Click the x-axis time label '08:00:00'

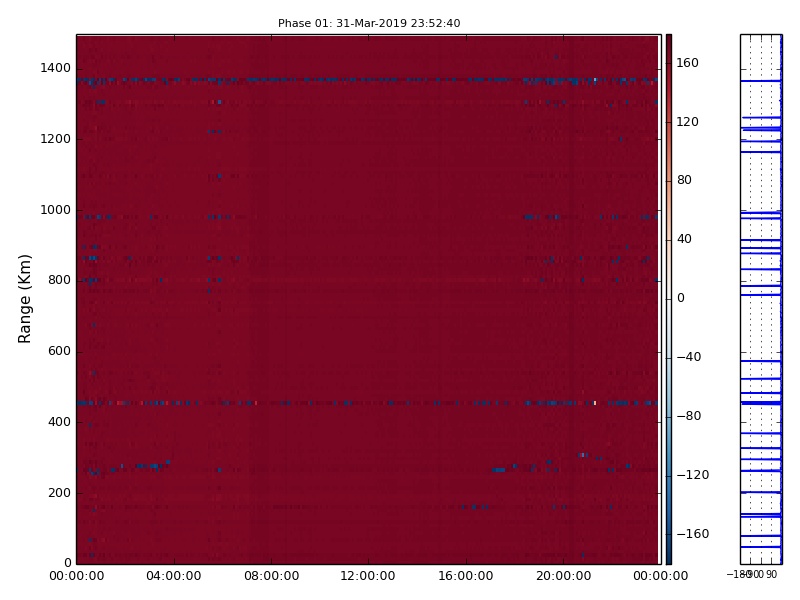pyautogui.click(x=271, y=576)
